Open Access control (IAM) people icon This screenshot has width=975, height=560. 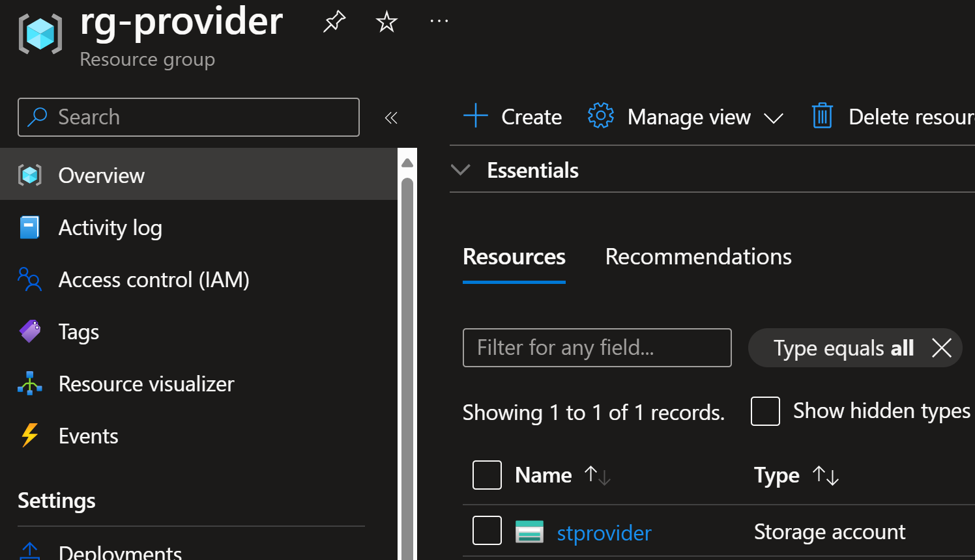click(29, 280)
